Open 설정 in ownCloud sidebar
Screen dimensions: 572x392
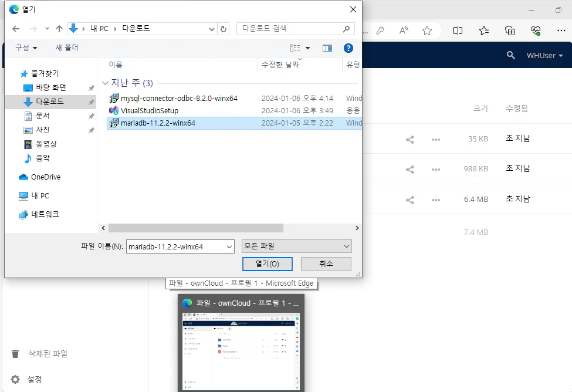[26, 380]
